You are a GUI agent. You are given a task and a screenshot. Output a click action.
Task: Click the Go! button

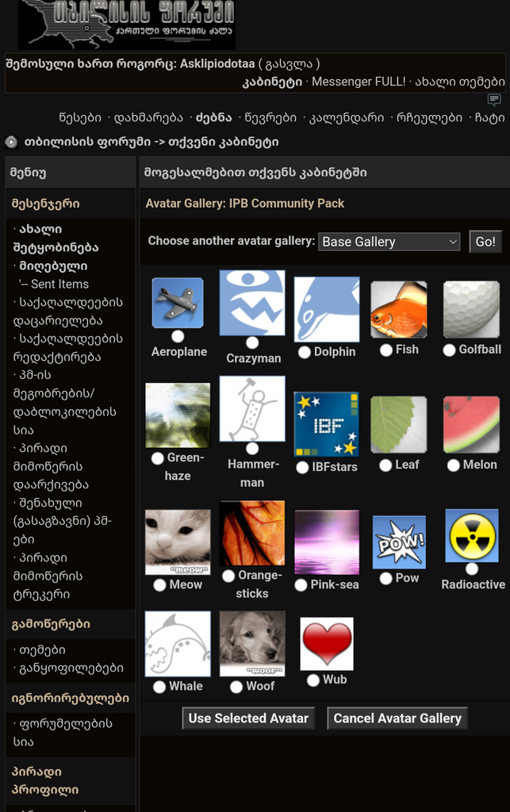[x=485, y=242]
